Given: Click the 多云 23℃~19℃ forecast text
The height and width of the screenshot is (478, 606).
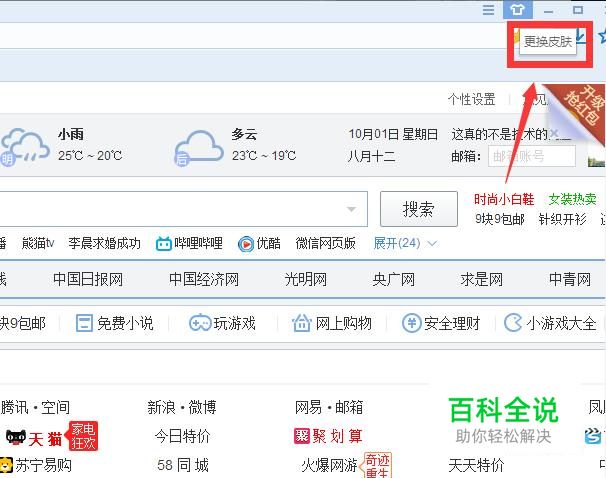Looking at the screenshot, I should point(264,145).
